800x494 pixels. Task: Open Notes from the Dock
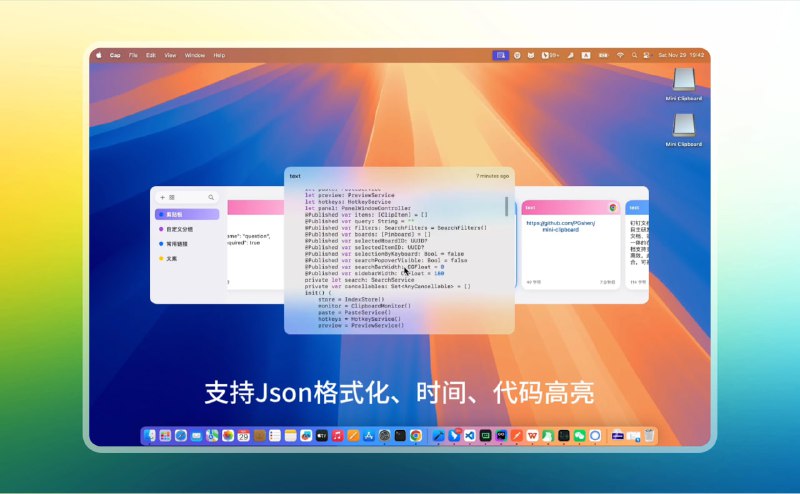click(x=290, y=435)
